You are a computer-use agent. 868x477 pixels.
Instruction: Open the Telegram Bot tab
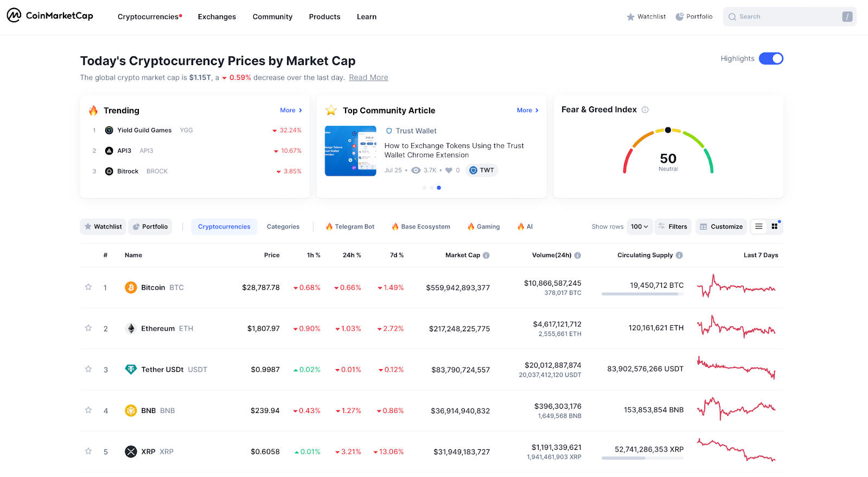pos(350,227)
